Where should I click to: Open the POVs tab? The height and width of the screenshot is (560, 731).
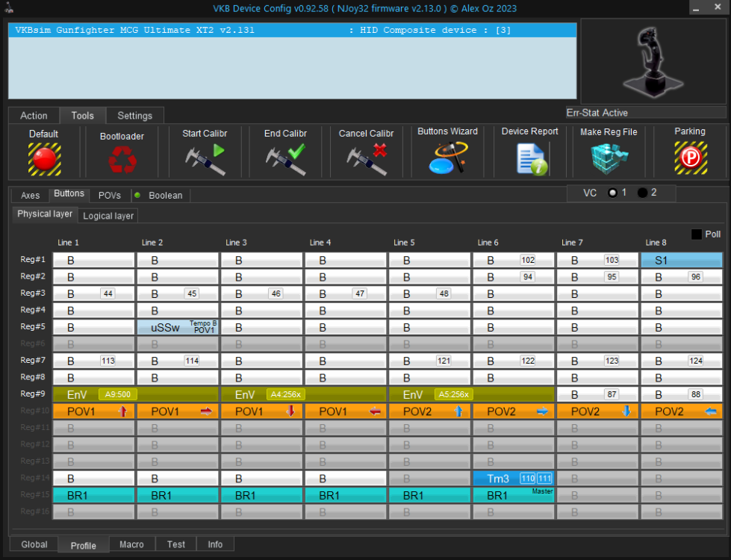point(109,196)
